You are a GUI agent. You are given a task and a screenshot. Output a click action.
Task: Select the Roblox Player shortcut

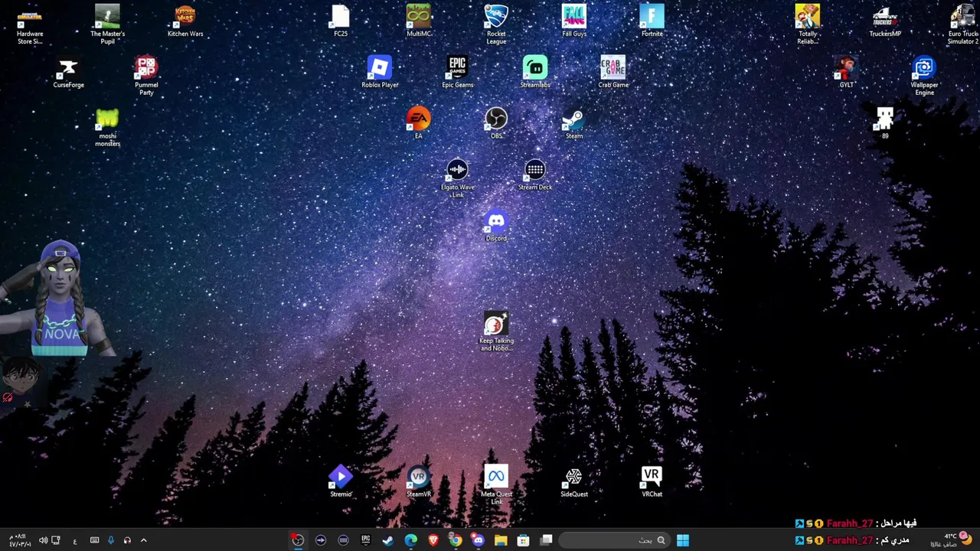(x=380, y=73)
